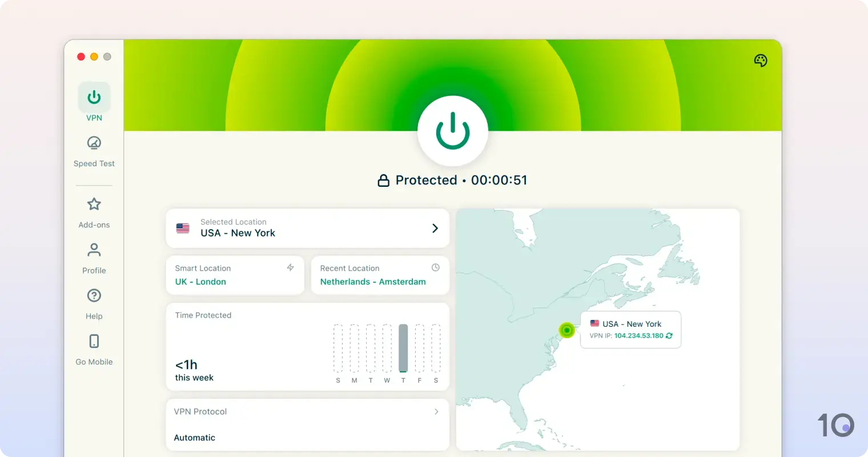Open the Go Mobile section
Image resolution: width=868 pixels, height=457 pixels.
(x=94, y=341)
